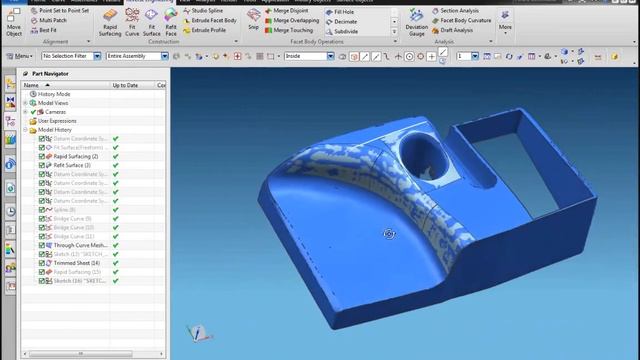640x360 pixels.
Task: Uncheck Refit Surface (3) feature checkbox
Action: (x=42, y=165)
